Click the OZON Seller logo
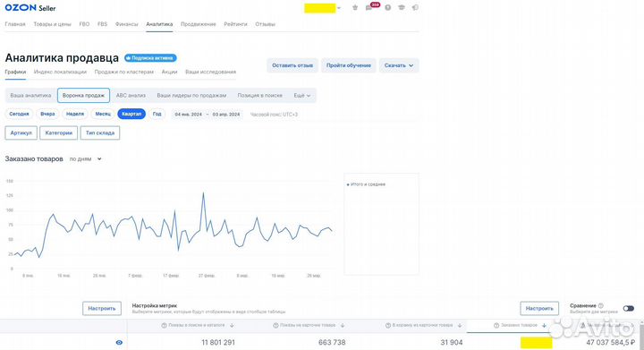The image size is (644, 350). coord(30,7)
